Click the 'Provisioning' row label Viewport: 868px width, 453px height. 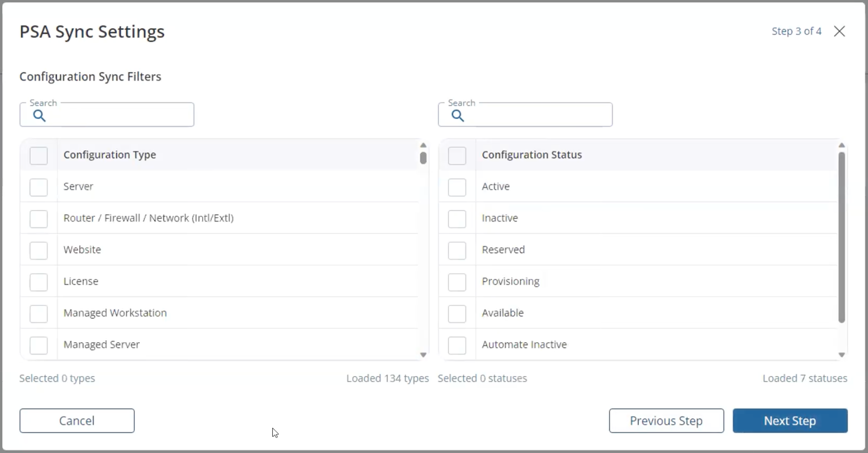[511, 281]
